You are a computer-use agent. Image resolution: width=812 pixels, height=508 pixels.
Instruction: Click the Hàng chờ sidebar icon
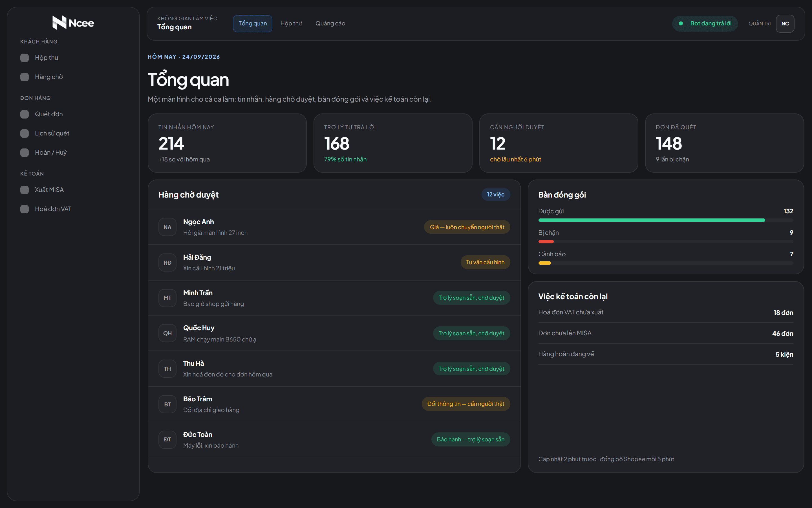click(25, 77)
